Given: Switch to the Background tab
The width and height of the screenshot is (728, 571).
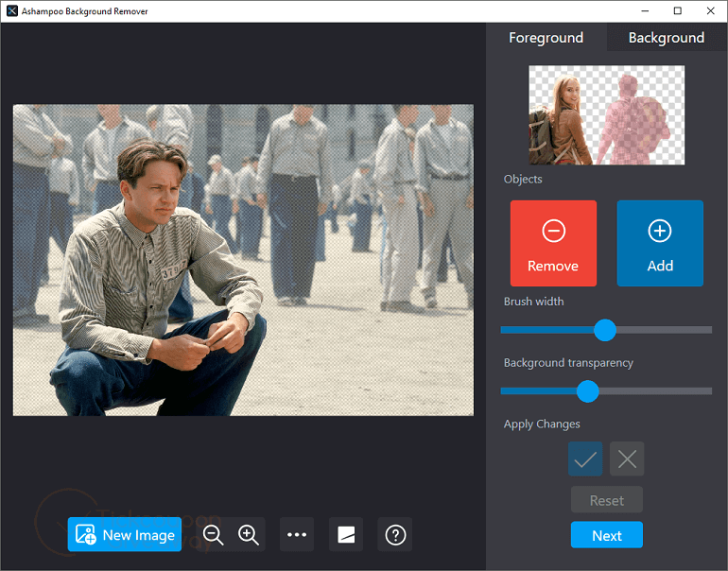Looking at the screenshot, I should tap(667, 37).
